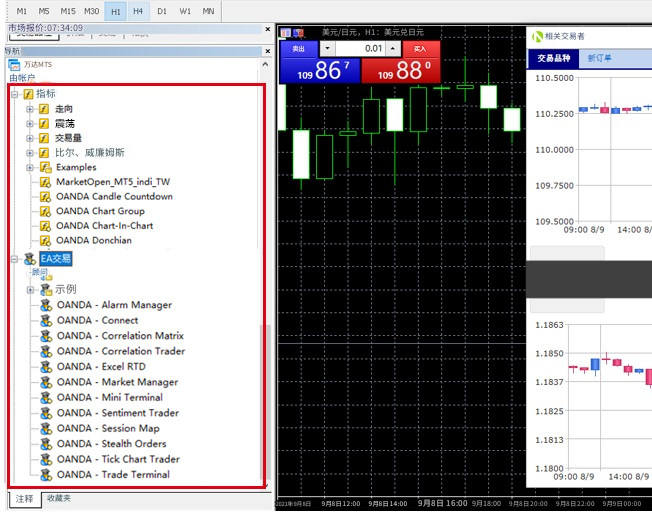This screenshot has width=652, height=512.
Task: Click the 0.01 lot volume field
Action: click(361, 49)
